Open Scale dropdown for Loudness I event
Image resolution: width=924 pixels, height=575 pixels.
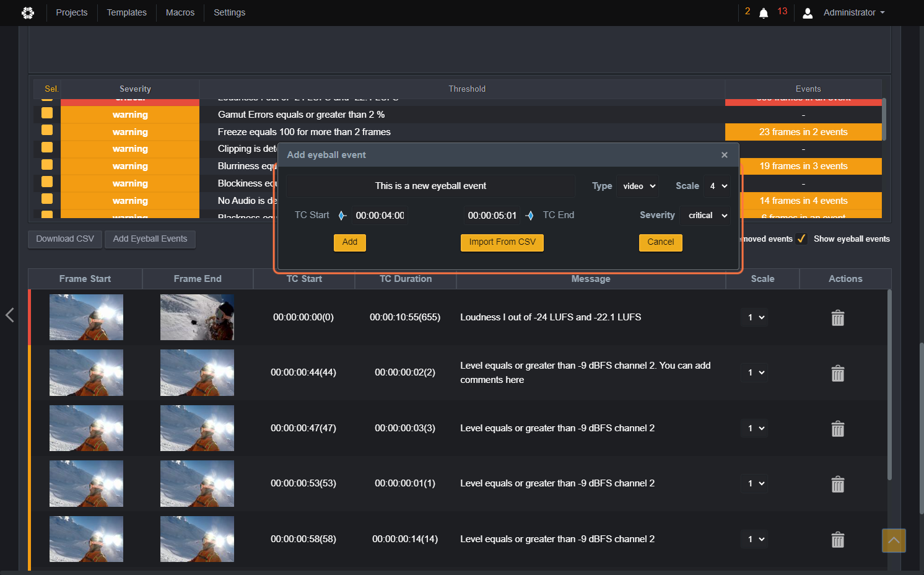(x=754, y=317)
